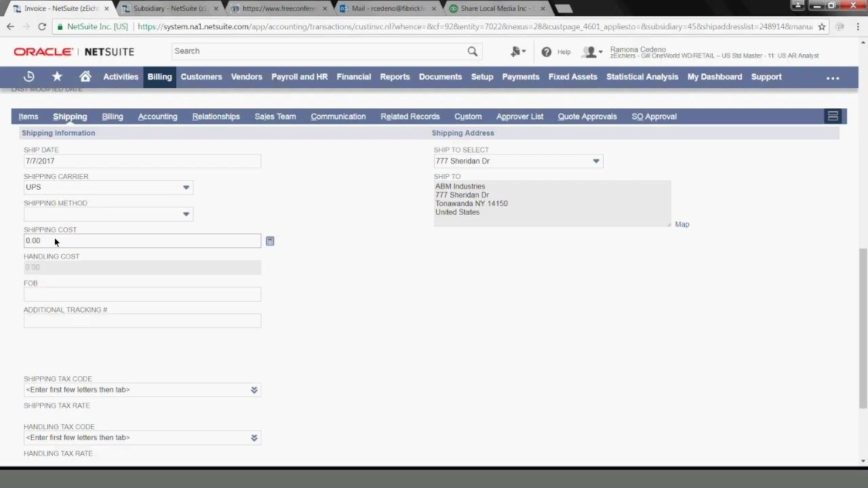The width and height of the screenshot is (868, 488).
Task: Open the Vendors menu
Action: pos(246,77)
